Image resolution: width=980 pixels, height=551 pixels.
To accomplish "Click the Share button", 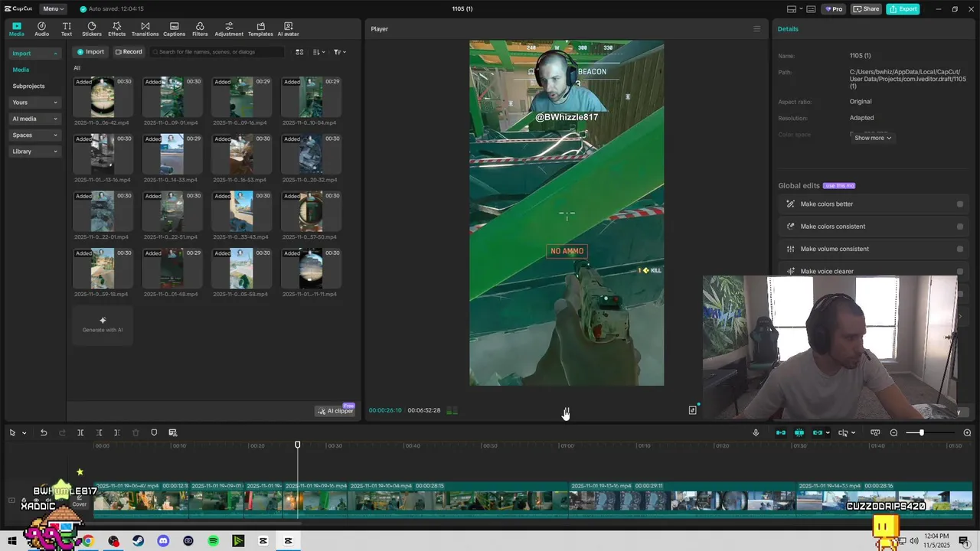I will click(x=866, y=9).
